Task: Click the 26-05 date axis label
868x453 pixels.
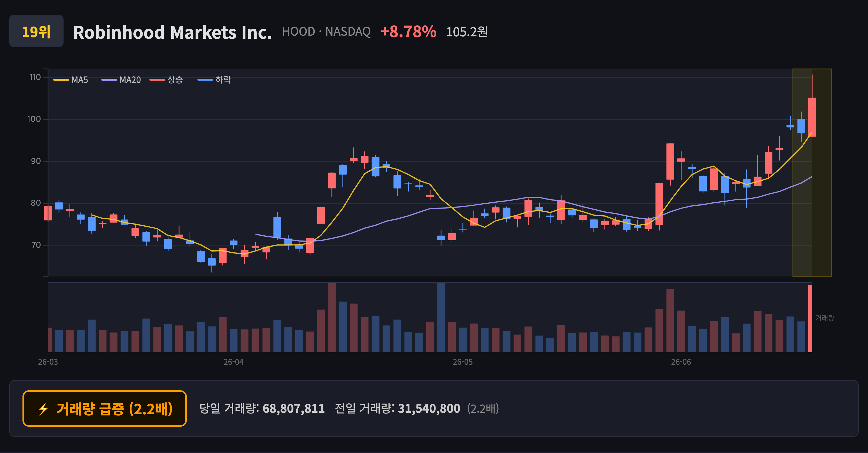Action: (x=463, y=362)
